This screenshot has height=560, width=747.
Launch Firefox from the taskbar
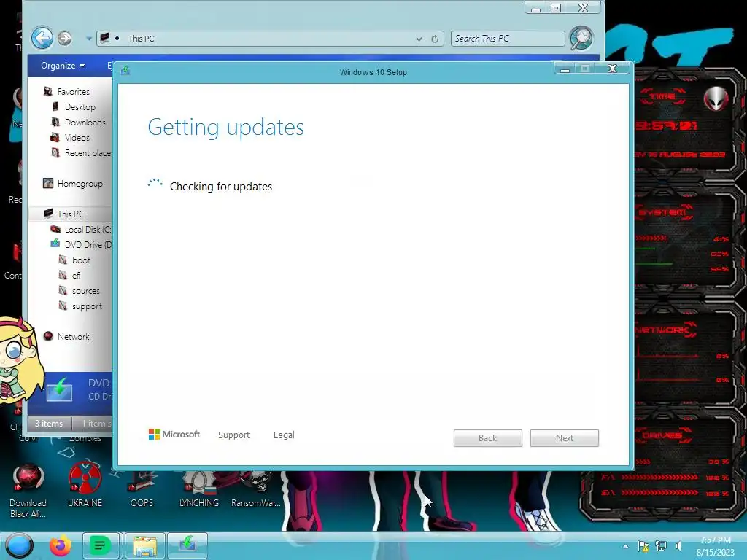point(60,545)
